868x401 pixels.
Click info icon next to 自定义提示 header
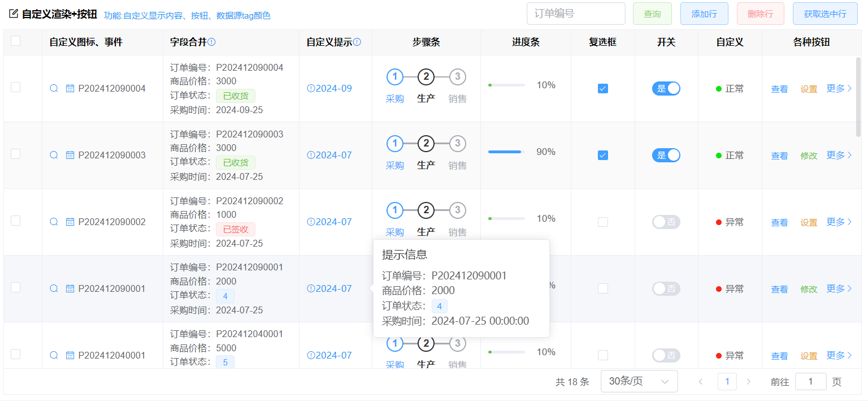point(357,42)
